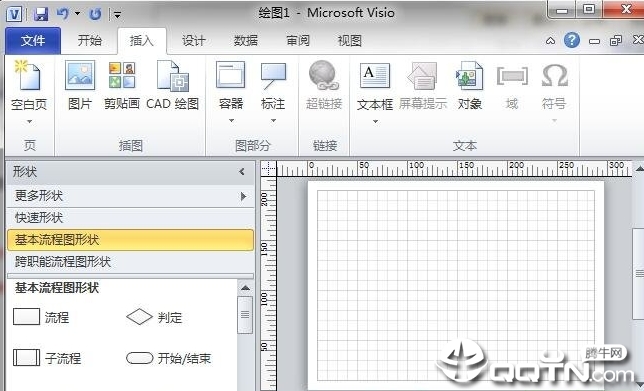The height and width of the screenshot is (391, 644).
Task: Open the 快速形状 stencil
Action: (x=131, y=218)
